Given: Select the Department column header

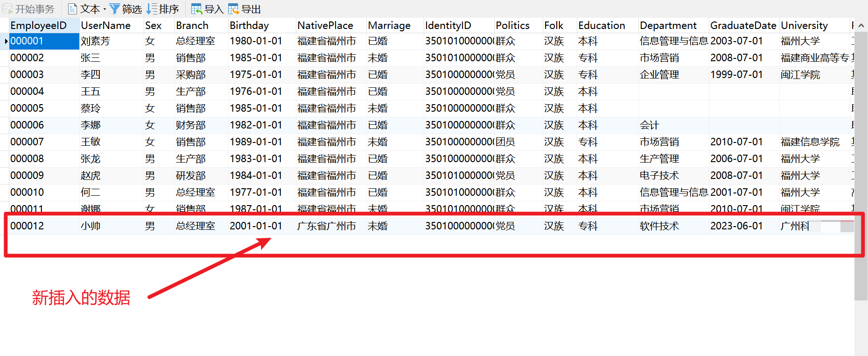Looking at the screenshot, I should pos(674,25).
